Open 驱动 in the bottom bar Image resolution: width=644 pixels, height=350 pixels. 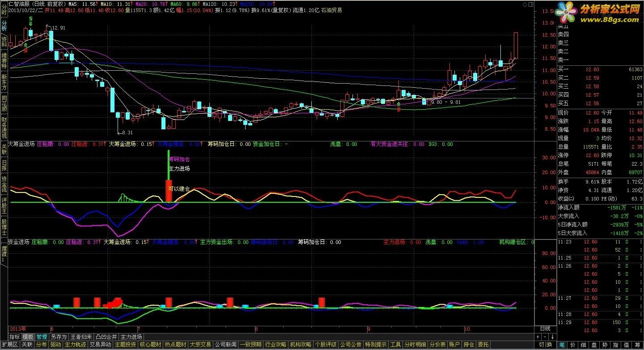pyautogui.click(x=55, y=345)
